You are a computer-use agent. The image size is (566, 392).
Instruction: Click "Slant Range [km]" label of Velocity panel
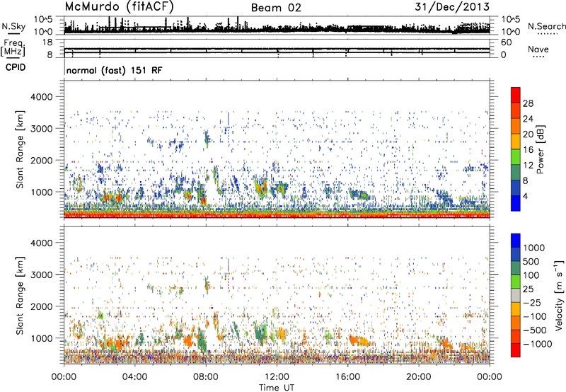[x=20, y=296]
